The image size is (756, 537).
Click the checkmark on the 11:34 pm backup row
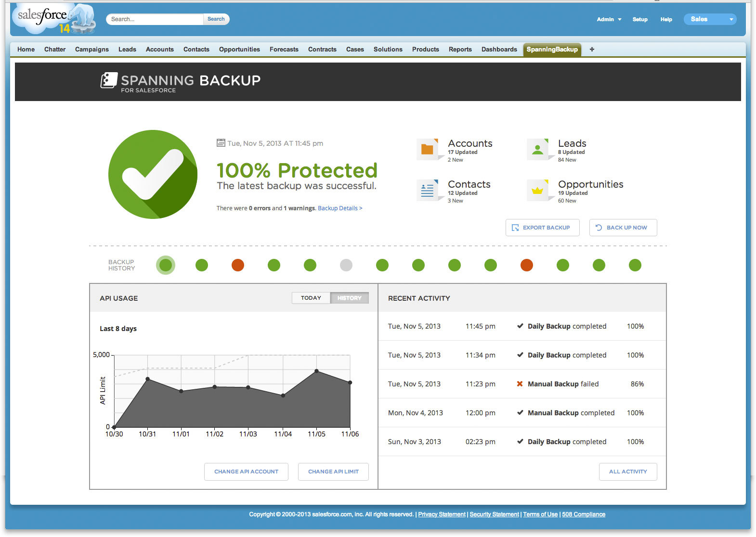tap(520, 355)
